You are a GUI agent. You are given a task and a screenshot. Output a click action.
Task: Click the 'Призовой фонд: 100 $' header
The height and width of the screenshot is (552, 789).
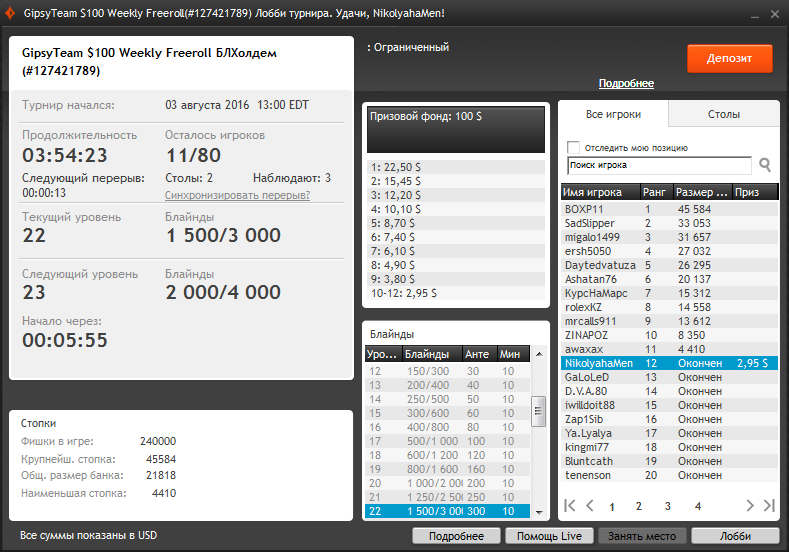pyautogui.click(x=456, y=129)
